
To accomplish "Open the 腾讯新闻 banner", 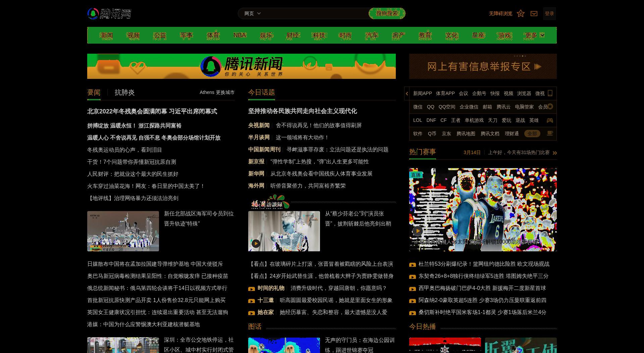I will pyautogui.click(x=241, y=66).
